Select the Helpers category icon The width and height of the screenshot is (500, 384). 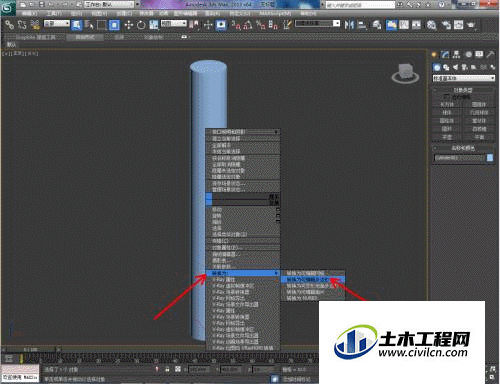coord(474,68)
